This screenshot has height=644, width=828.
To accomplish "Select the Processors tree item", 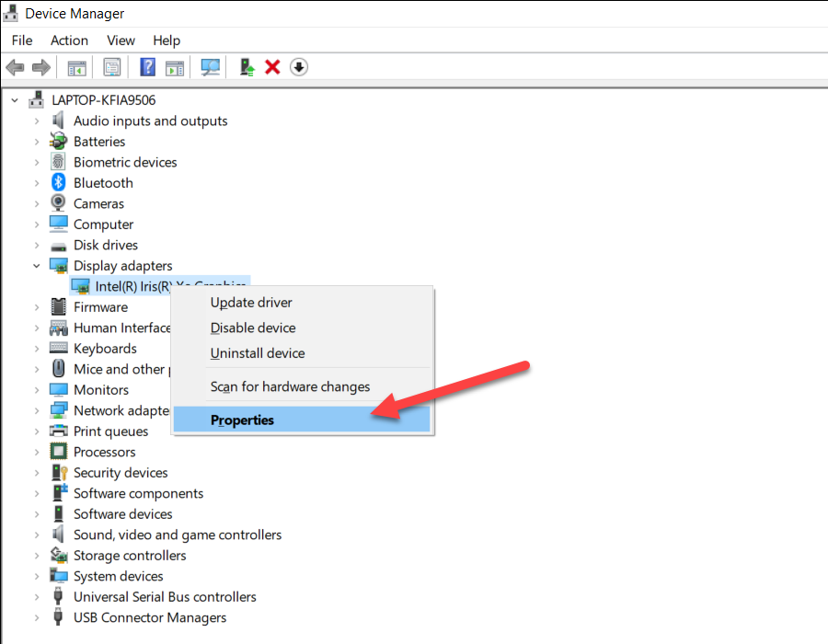I will tap(105, 452).
